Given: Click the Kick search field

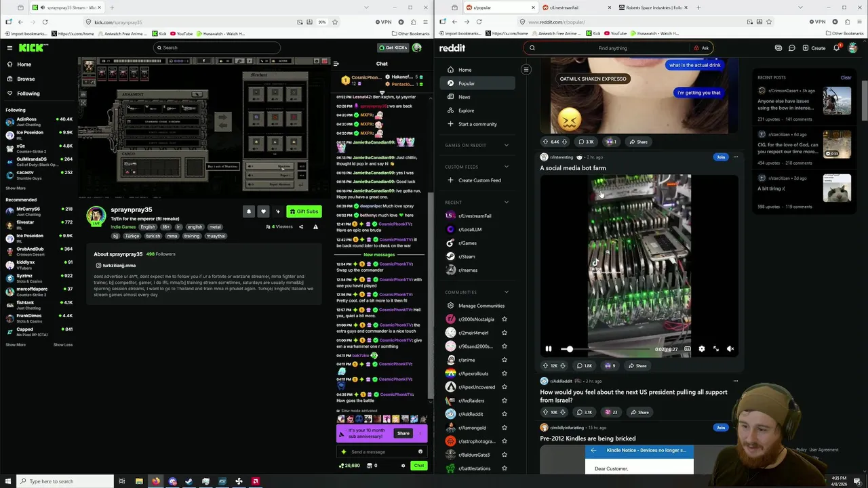Looking at the screenshot, I should click(x=216, y=47).
